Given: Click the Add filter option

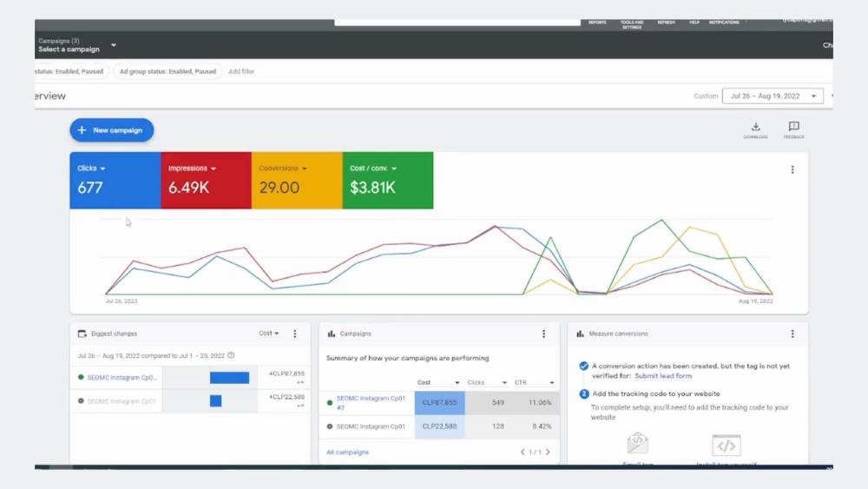Looking at the screenshot, I should pos(241,71).
